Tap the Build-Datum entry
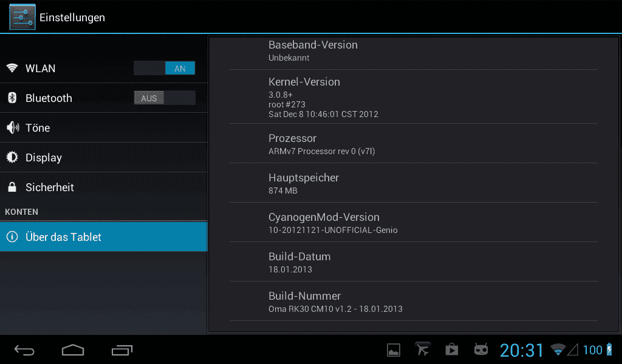Viewport: 622px width, 364px height. coord(413,262)
